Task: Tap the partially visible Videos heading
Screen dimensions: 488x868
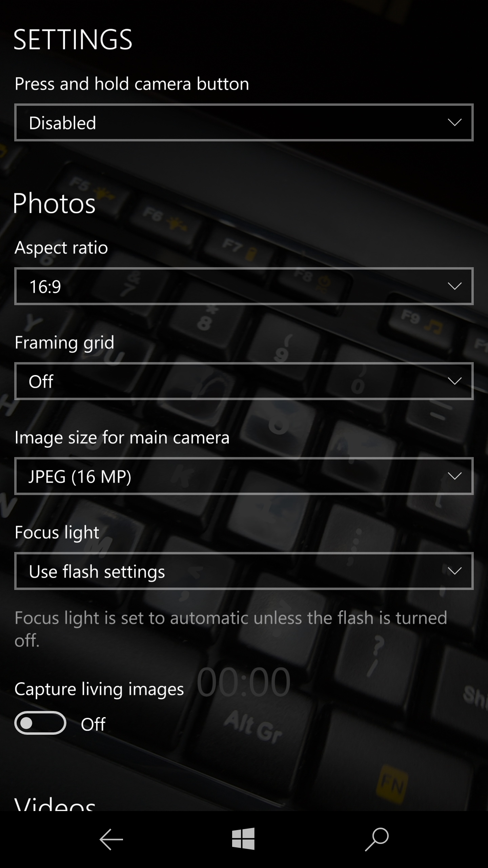Action: pyautogui.click(x=55, y=804)
